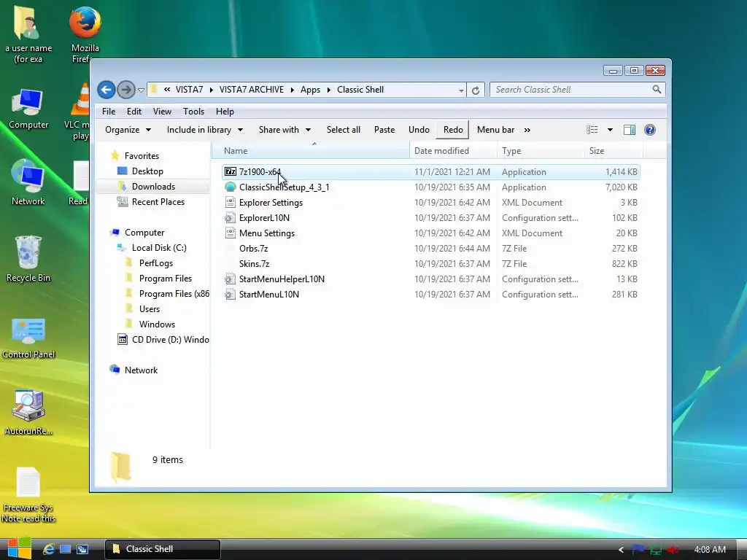The image size is (747, 560).
Task: Select ClassicShellSetup_4_3_1 file icon
Action: coord(230,187)
